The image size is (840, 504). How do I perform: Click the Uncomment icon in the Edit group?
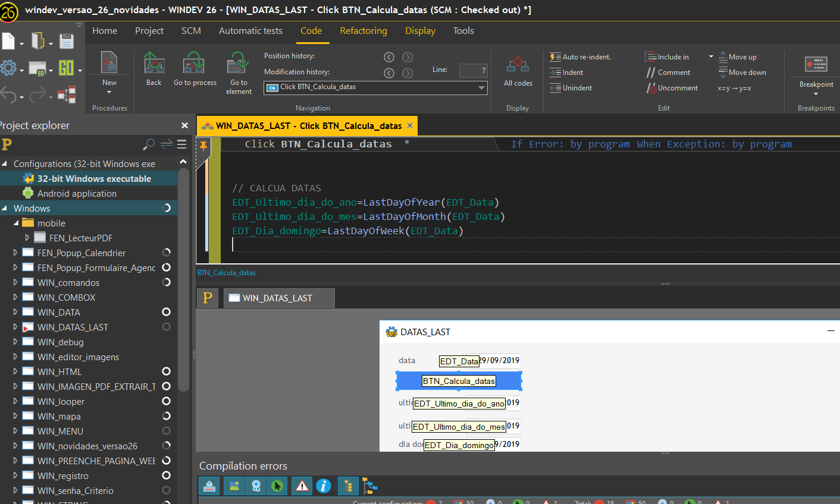653,87
